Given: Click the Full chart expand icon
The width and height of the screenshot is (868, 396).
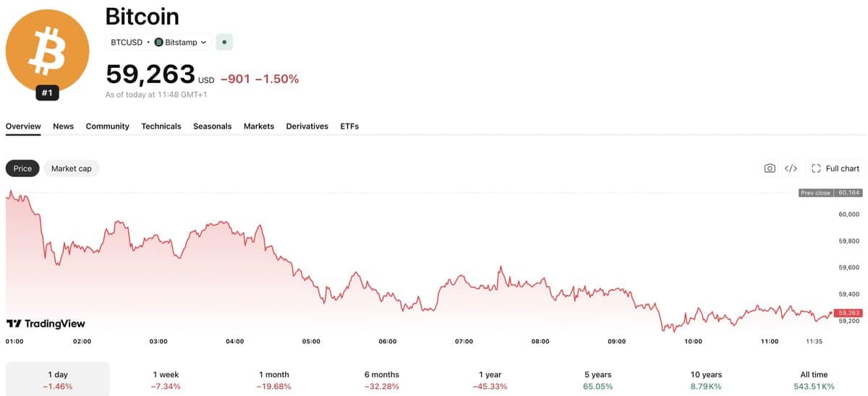Looking at the screenshot, I should coord(816,168).
